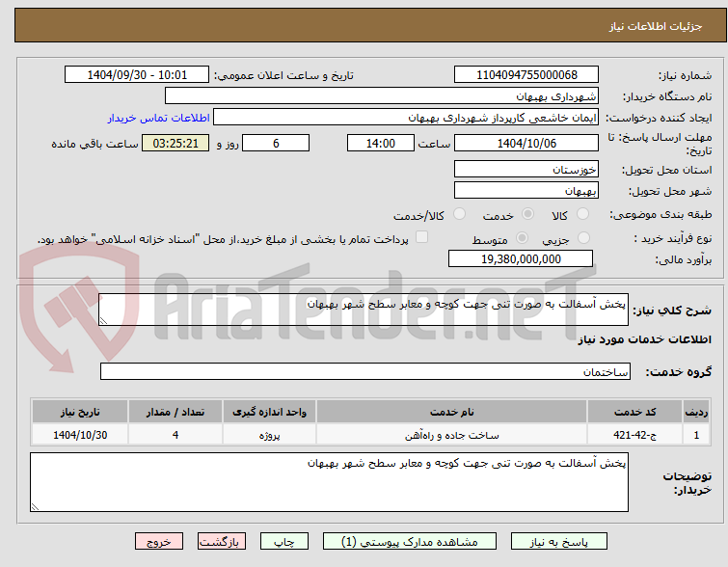Click the quantity cell showing 4
Viewport: 728px width, 567px height.
point(175,435)
